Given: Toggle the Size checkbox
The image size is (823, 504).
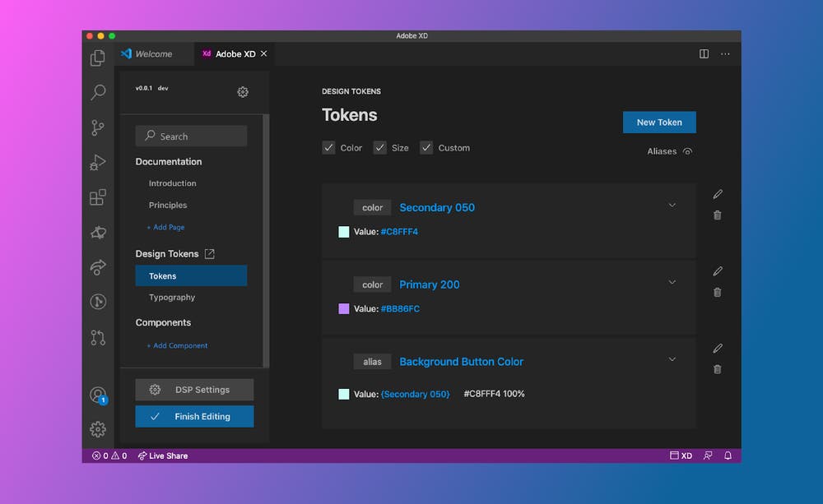Looking at the screenshot, I should [x=380, y=147].
